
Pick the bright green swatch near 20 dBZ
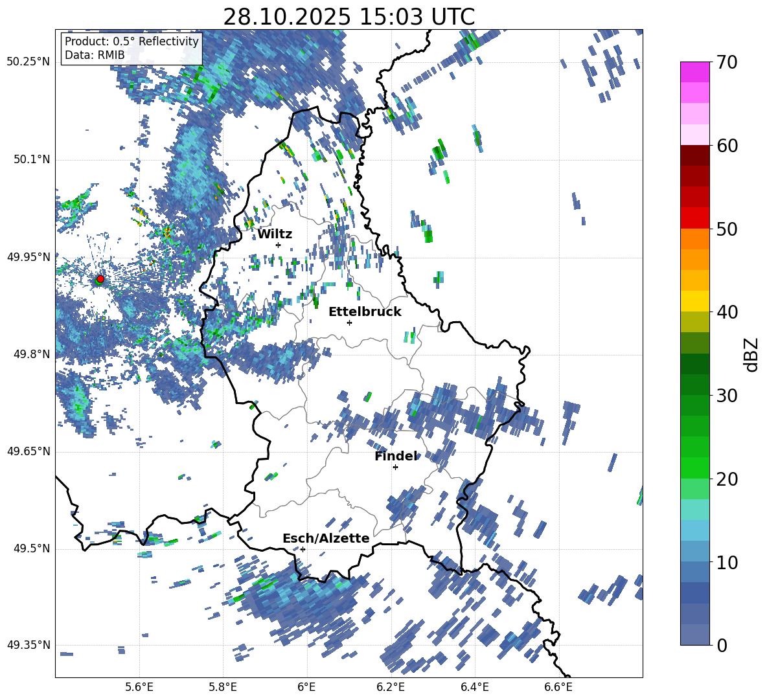pyautogui.click(x=694, y=468)
